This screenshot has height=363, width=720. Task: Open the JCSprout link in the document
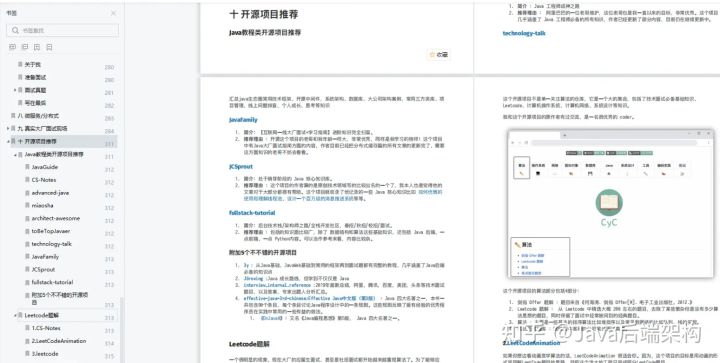pos(241,167)
